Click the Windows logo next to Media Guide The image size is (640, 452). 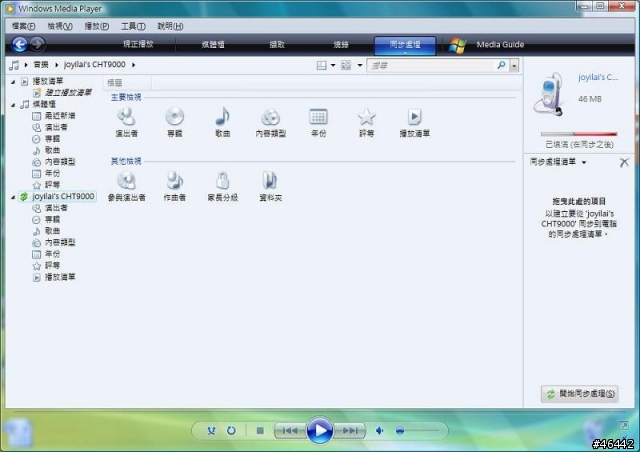point(458,45)
